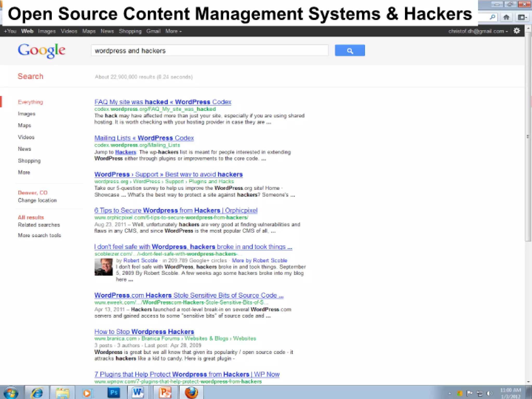Select Shopping in the top black bar
Image resolution: width=532 pixels, height=399 pixels.
point(130,31)
